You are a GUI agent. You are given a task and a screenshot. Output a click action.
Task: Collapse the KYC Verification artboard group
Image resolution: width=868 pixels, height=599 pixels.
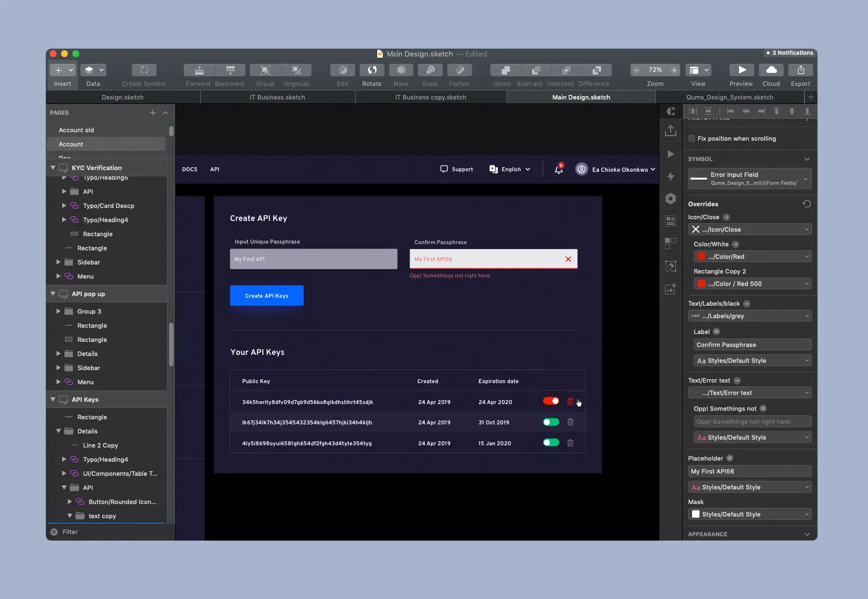tap(53, 168)
